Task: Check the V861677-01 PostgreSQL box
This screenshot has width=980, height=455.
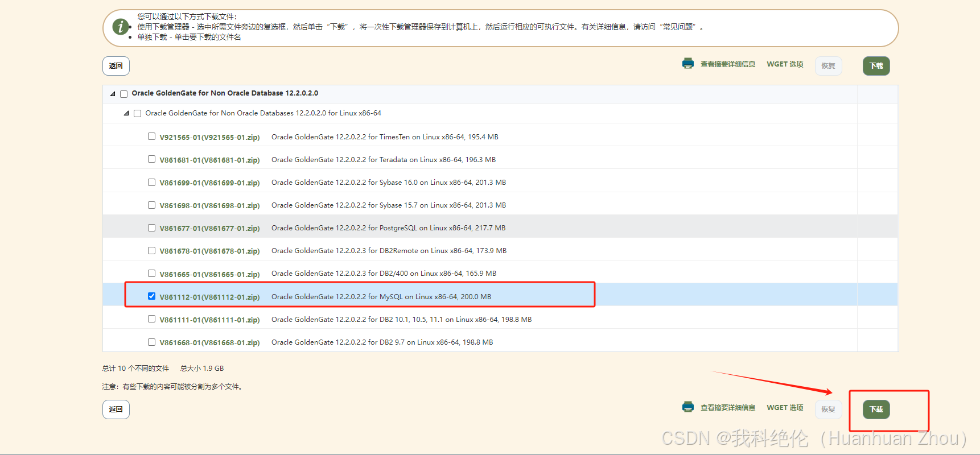Action: (x=151, y=228)
